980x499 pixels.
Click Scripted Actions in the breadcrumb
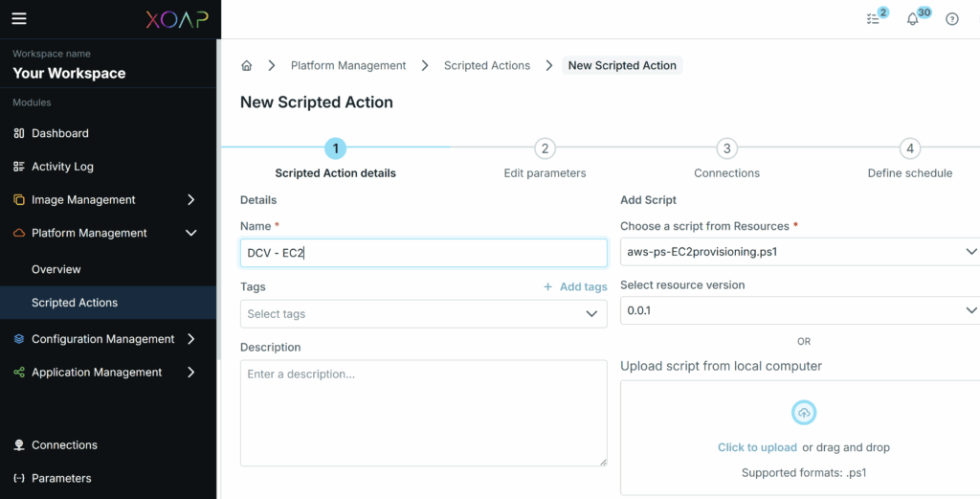(x=487, y=65)
